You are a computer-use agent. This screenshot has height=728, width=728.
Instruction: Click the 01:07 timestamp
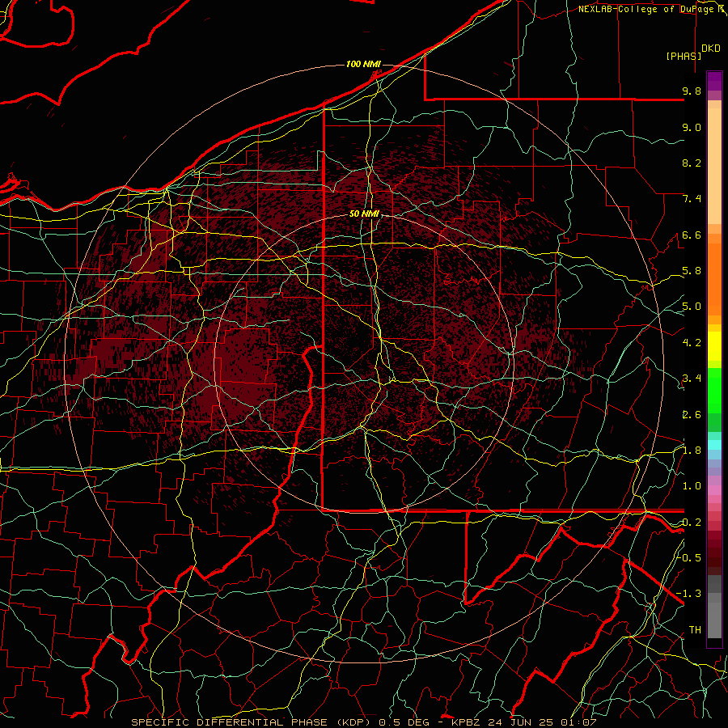coord(578,722)
